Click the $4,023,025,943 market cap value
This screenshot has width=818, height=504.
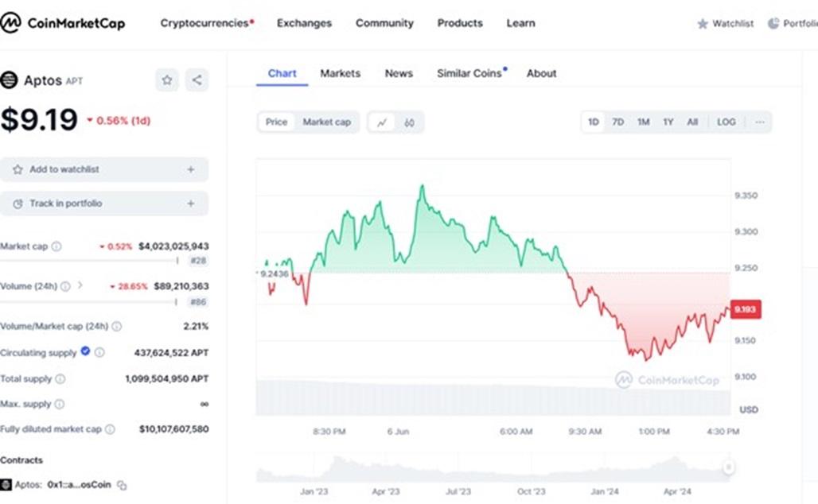[x=173, y=246]
